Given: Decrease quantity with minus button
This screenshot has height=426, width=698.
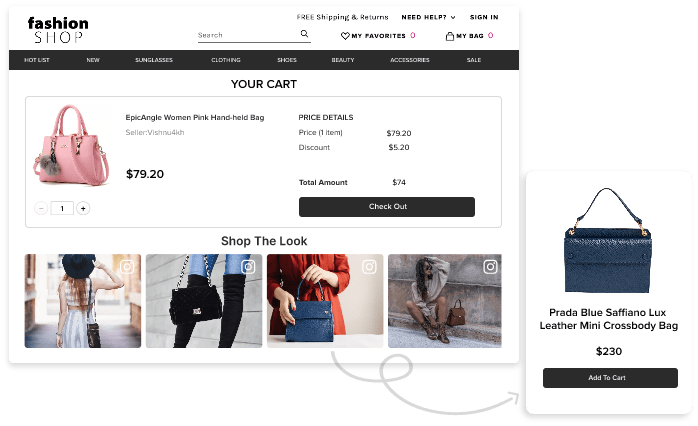Looking at the screenshot, I should tap(41, 208).
